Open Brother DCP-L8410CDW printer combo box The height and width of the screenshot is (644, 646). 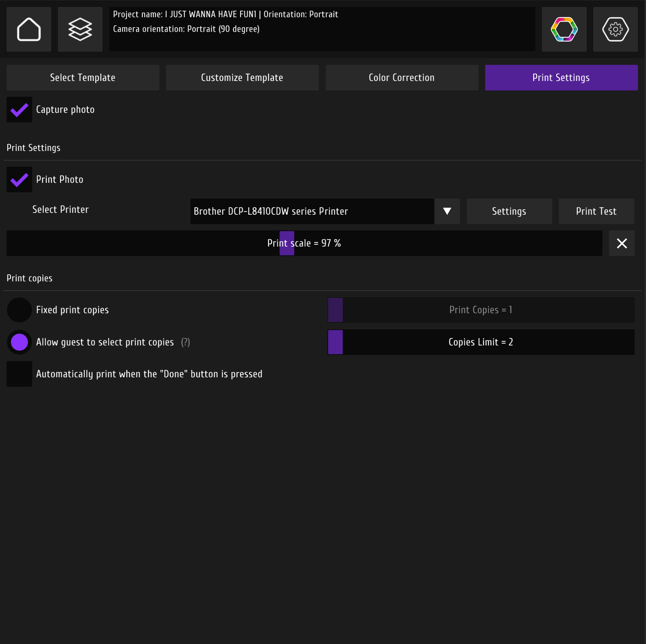click(312, 211)
